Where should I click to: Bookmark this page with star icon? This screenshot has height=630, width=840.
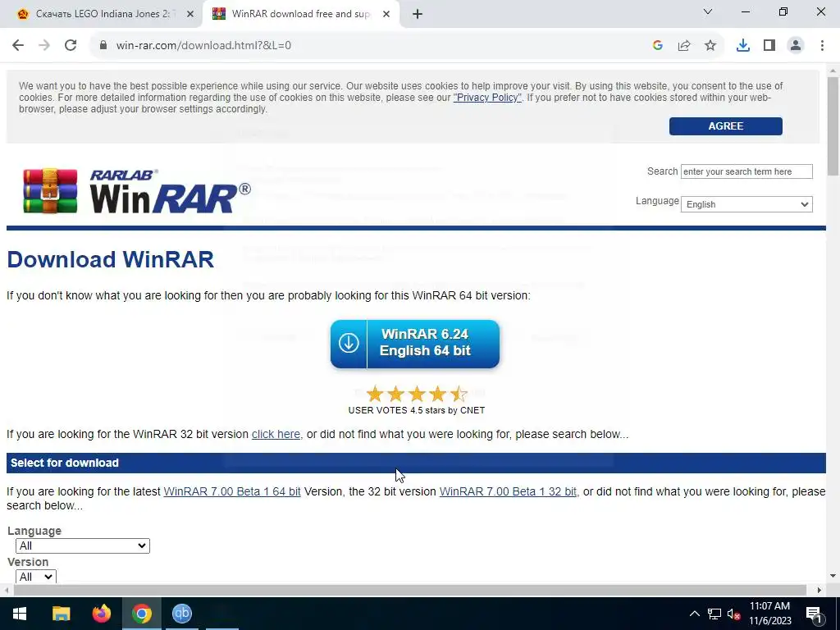tap(710, 46)
